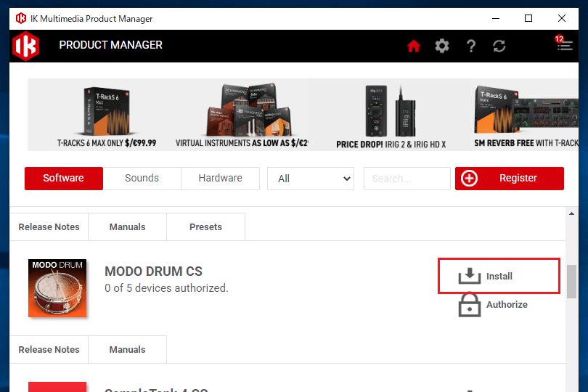Click the plus circle icon on Register button
Viewport: 588px width, 392px height.
click(x=469, y=178)
